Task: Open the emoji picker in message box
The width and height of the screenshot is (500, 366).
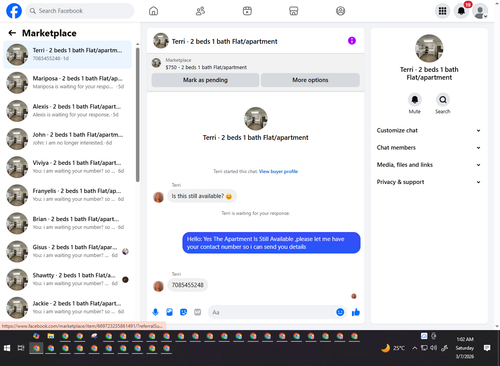Action: [340, 312]
